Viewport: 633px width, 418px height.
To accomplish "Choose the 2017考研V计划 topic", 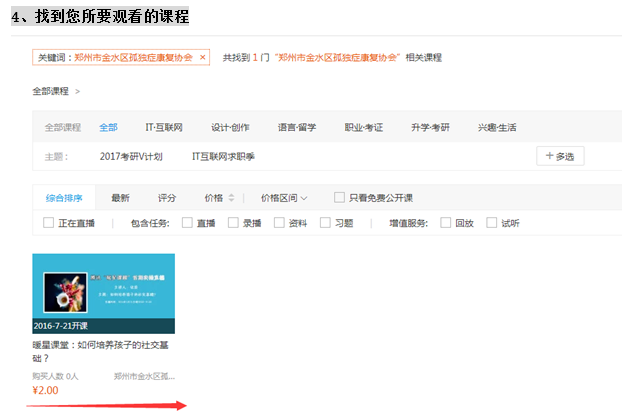I will [131, 156].
